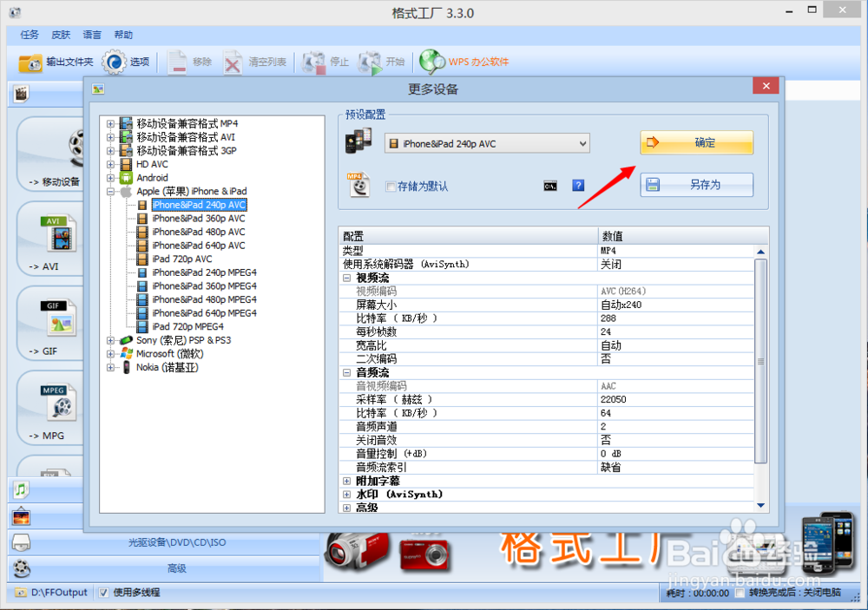Open the video category clapperboard icon
868x610 pixels.
[21, 93]
